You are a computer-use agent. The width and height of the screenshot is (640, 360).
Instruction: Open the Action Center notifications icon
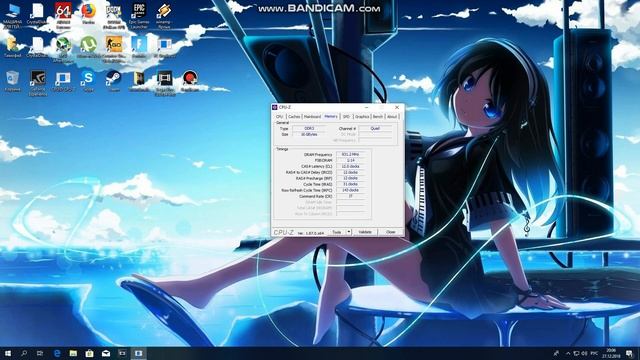tap(629, 353)
